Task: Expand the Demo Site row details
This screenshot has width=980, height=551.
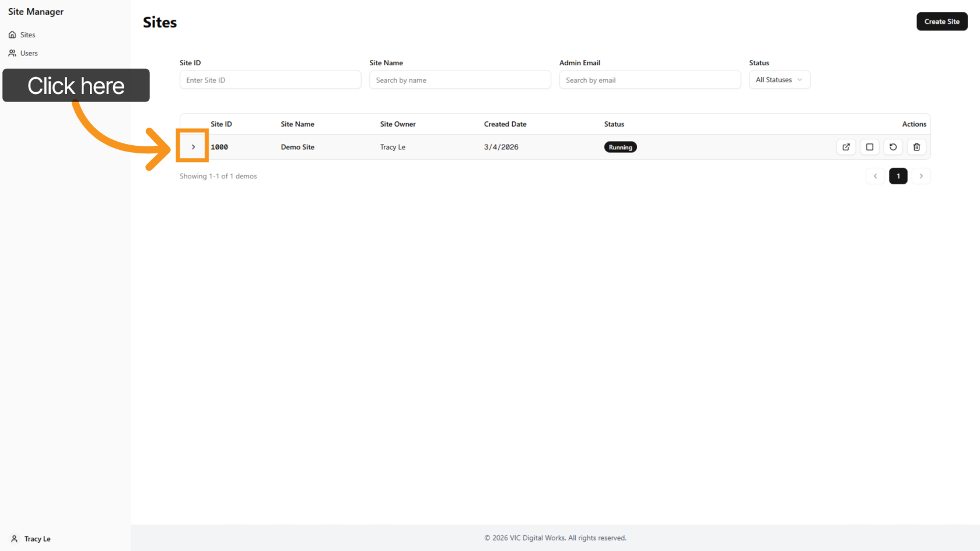Action: coord(192,146)
